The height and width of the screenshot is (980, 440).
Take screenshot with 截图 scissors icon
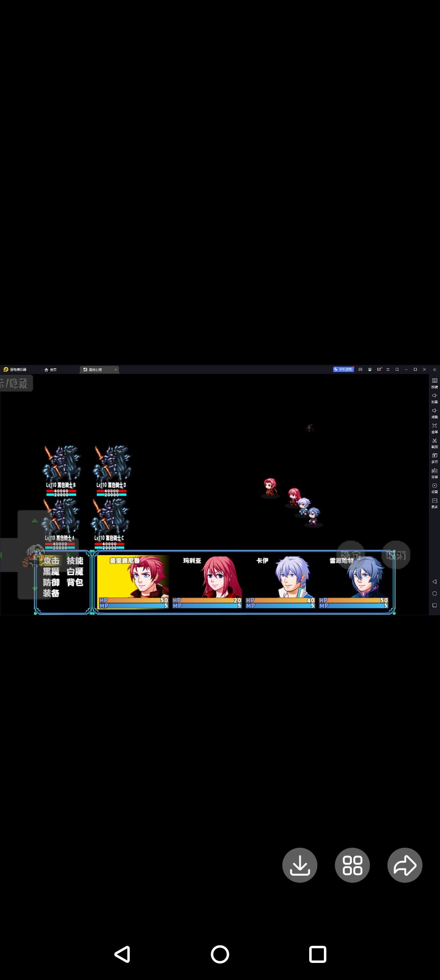[x=434, y=442]
